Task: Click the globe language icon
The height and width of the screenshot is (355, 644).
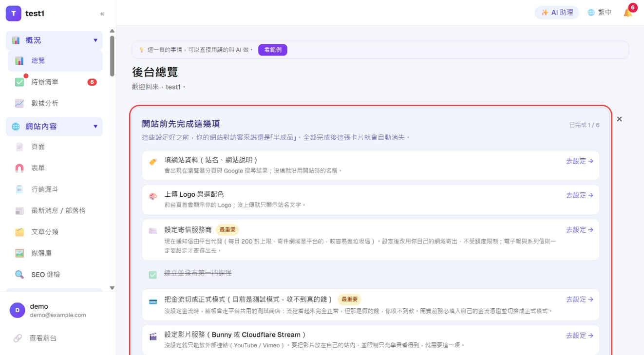Action: pos(591,13)
